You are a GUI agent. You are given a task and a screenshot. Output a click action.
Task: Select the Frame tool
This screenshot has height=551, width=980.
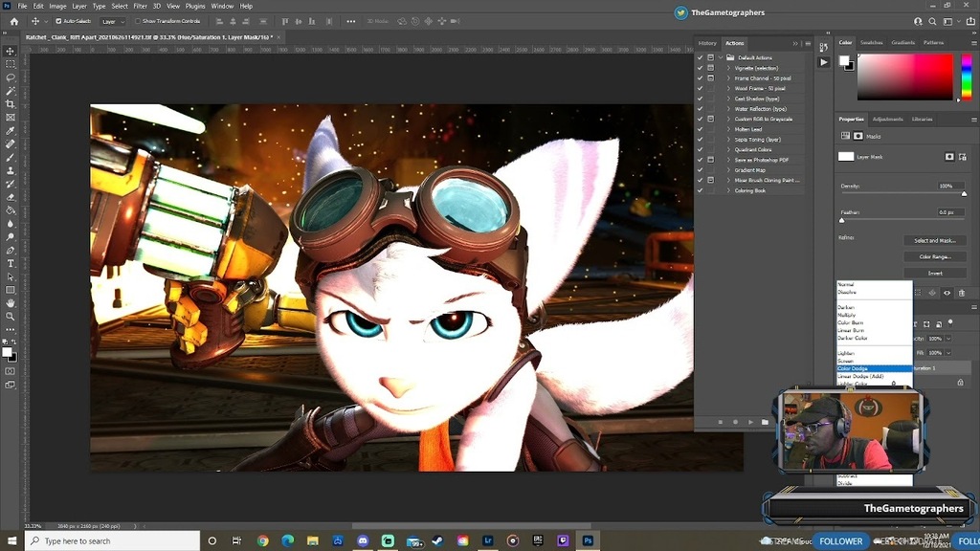pyautogui.click(x=10, y=117)
